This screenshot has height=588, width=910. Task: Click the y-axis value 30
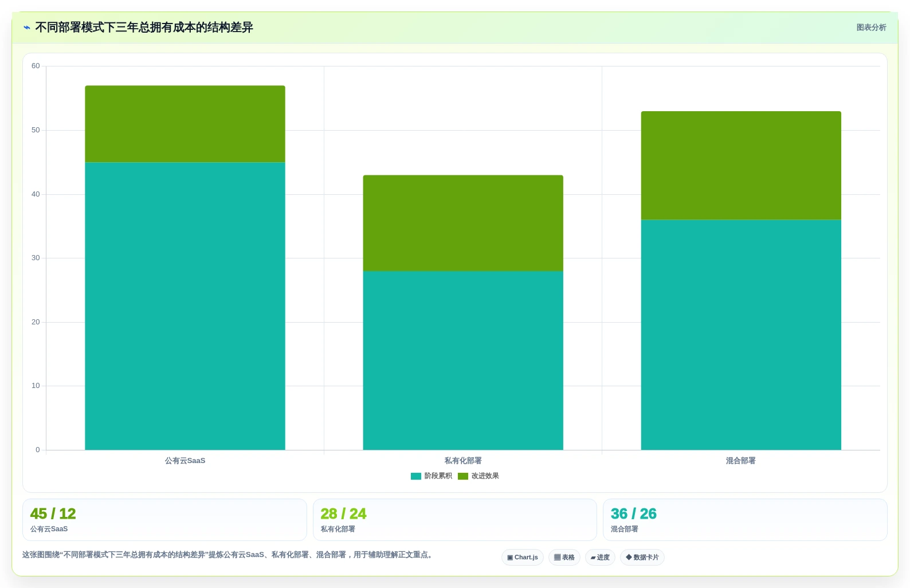tap(36, 258)
